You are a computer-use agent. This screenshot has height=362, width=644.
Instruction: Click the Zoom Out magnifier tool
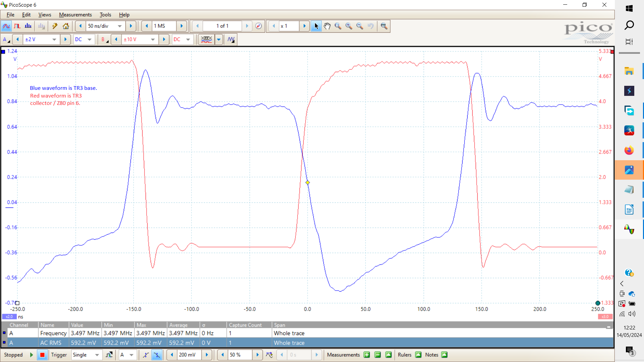click(x=360, y=26)
